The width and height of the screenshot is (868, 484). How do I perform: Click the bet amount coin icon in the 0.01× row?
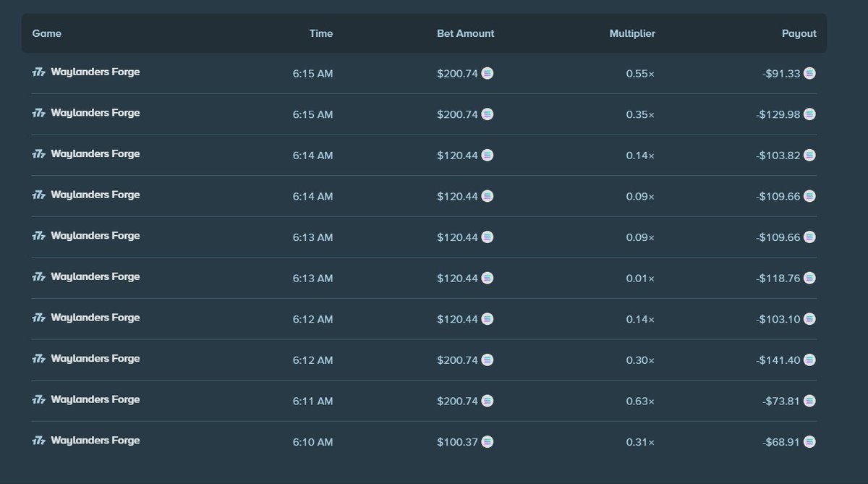click(488, 278)
